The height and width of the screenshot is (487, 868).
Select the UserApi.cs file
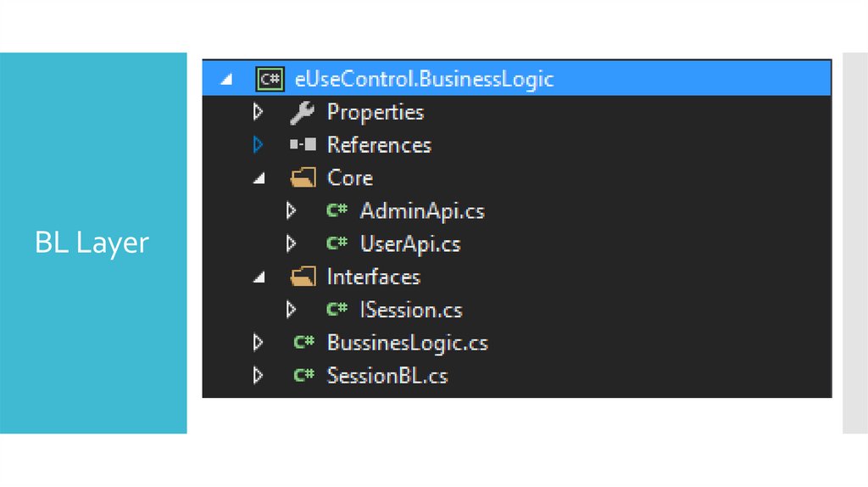click(409, 244)
